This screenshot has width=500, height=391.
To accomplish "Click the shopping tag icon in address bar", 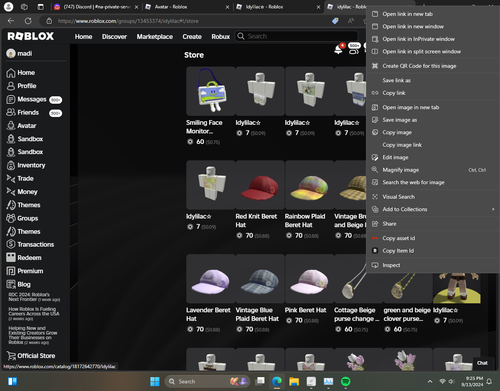I will [335, 21].
